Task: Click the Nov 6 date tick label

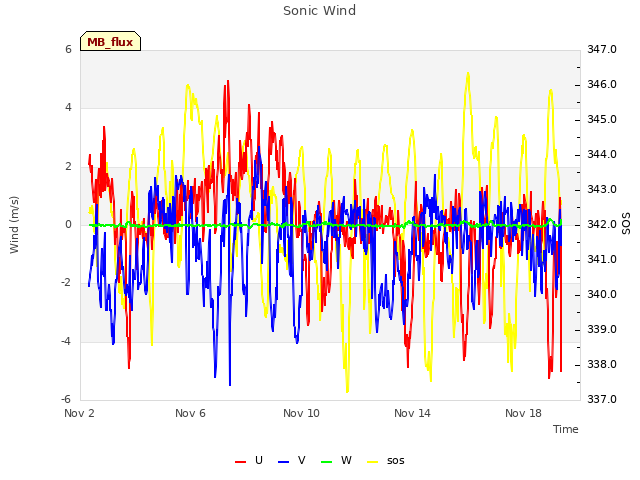Action: (190, 413)
